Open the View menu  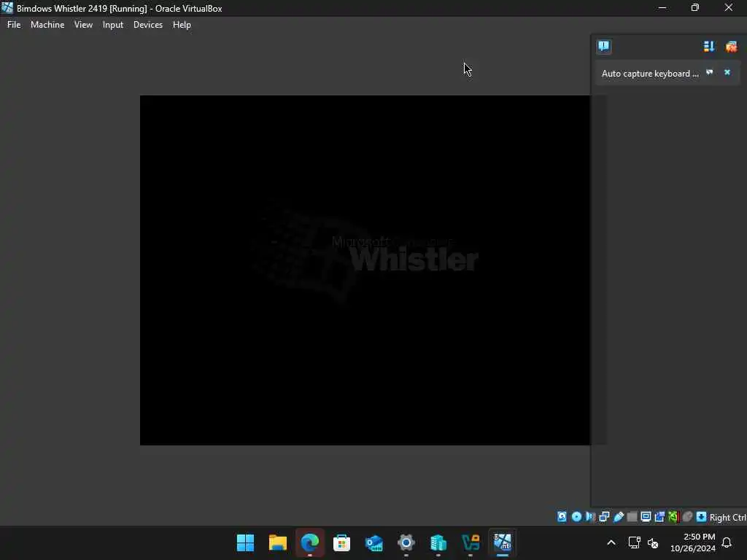(x=83, y=25)
